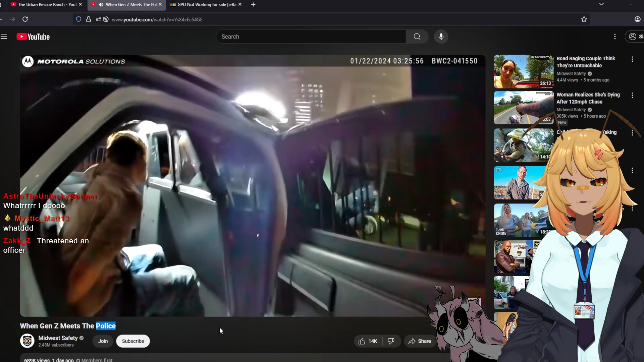Open YouTube settings three-dot menu
This screenshot has height=362, width=644.
615,37
